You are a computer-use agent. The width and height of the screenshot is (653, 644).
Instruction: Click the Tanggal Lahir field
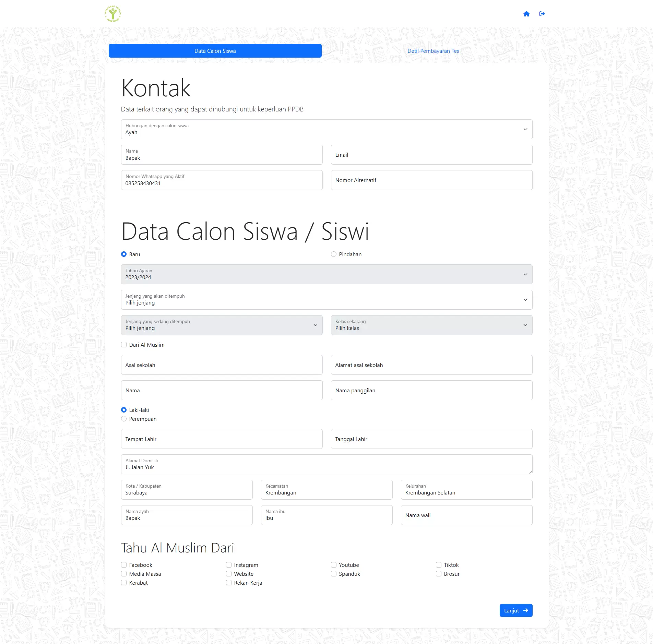(431, 439)
